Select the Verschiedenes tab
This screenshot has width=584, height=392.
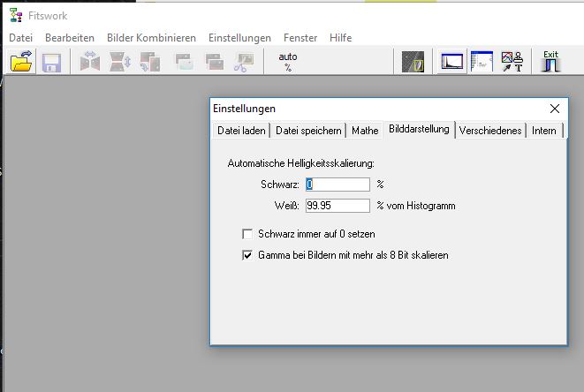click(x=490, y=131)
